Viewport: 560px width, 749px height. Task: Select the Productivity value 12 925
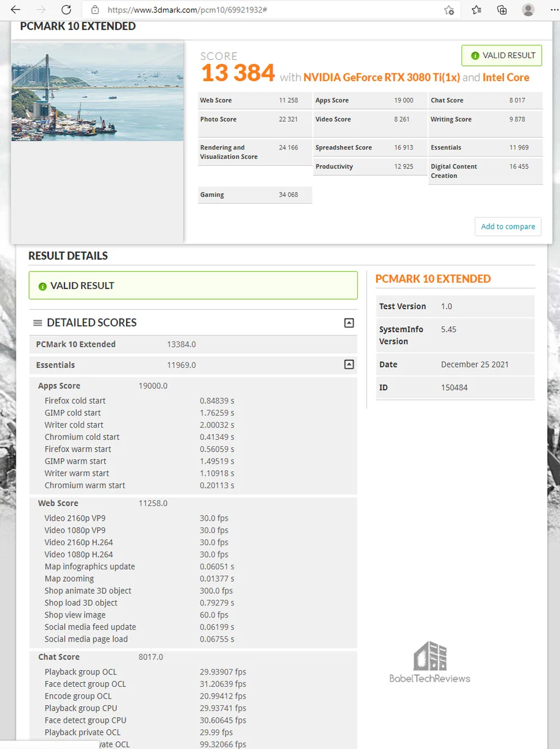(404, 166)
